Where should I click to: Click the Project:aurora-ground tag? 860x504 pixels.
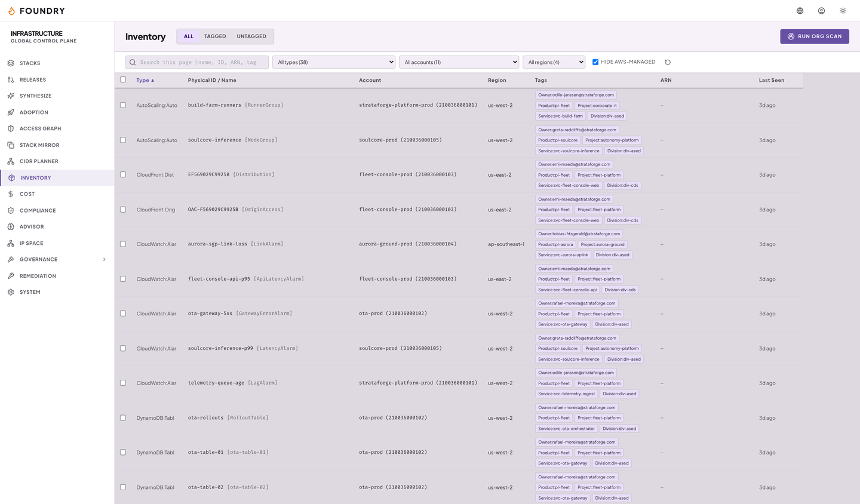[603, 244]
